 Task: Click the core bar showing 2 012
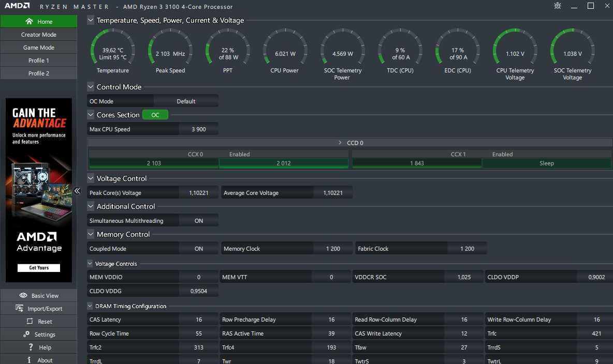[283, 163]
